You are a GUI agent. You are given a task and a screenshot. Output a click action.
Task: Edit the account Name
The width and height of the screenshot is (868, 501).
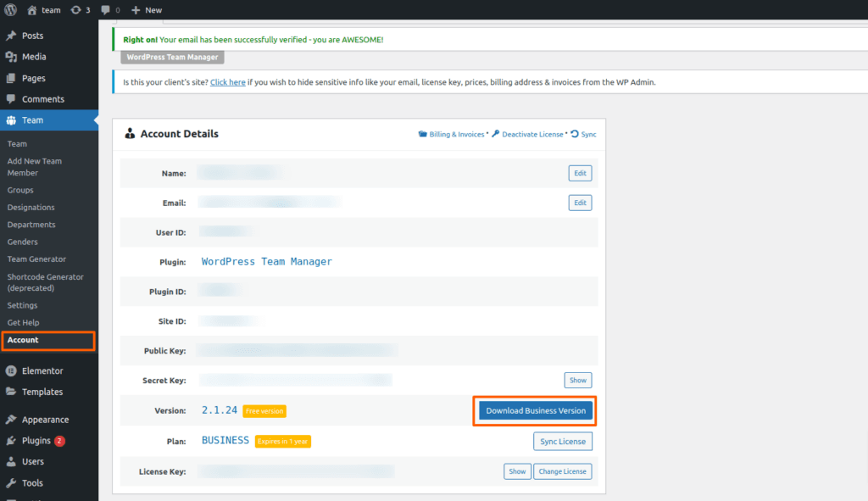click(580, 173)
